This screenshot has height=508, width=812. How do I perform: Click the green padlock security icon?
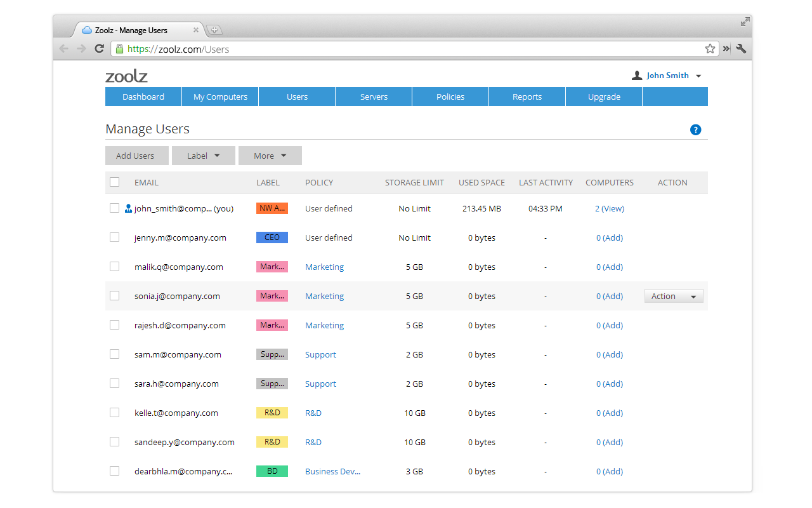point(119,49)
